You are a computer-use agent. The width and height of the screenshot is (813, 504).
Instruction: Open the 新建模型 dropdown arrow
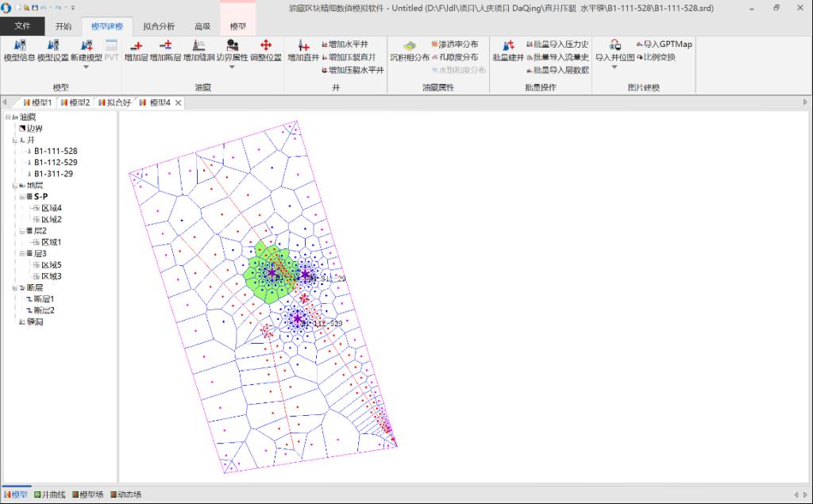[86, 67]
